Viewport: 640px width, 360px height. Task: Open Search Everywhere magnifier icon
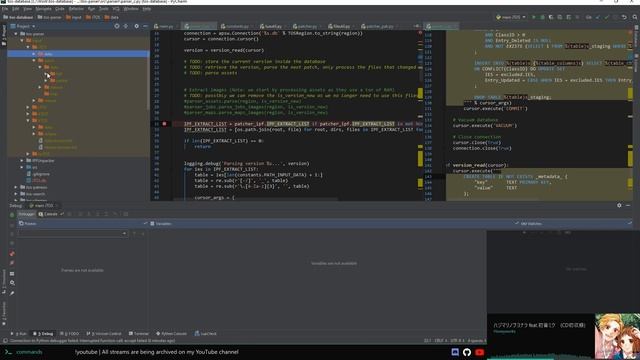point(635,17)
